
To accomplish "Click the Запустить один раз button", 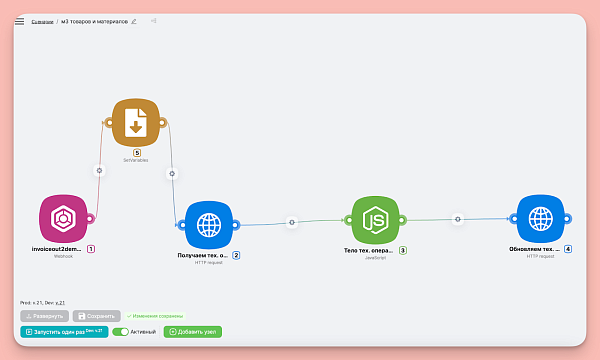I will pyautogui.click(x=64, y=332).
